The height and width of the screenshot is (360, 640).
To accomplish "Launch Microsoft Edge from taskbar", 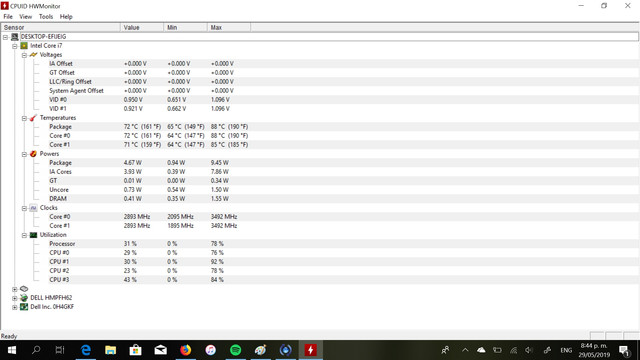I will tap(86, 350).
